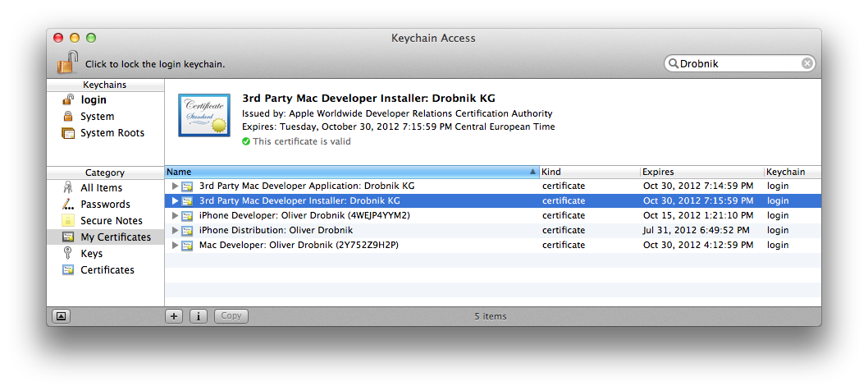The width and height of the screenshot is (868, 391).
Task: Click the green zoom window button
Action: click(x=91, y=38)
